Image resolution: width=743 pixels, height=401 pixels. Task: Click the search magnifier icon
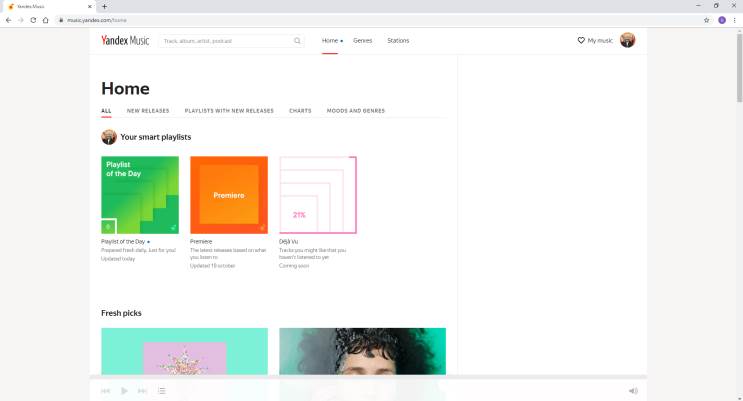click(x=297, y=41)
